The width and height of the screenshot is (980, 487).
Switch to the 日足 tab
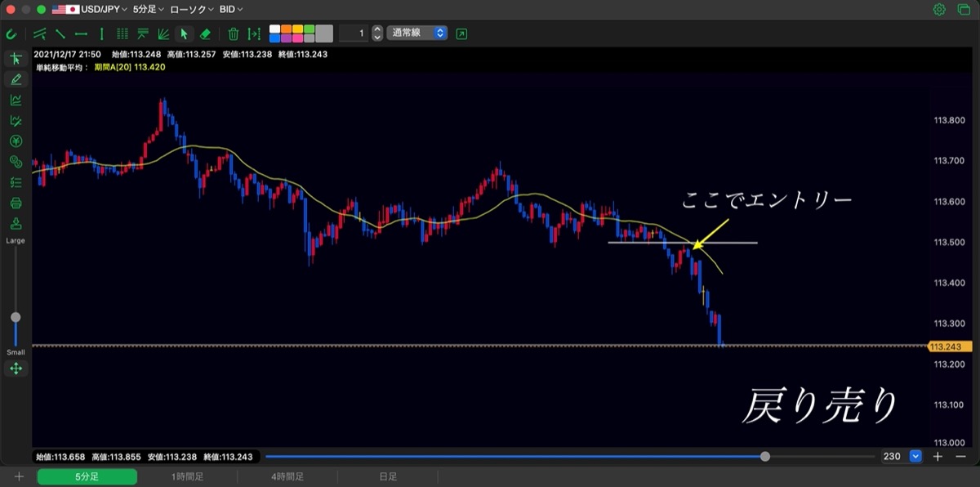[x=387, y=476]
